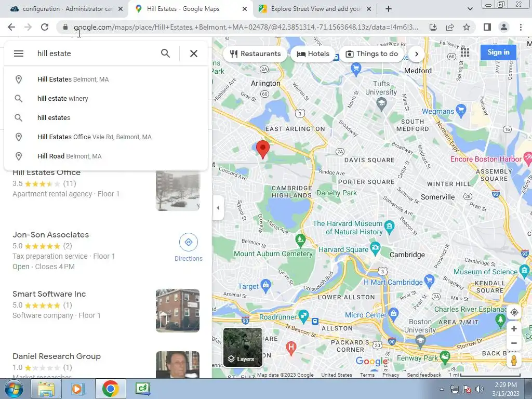Share this page from the address bar
This screenshot has width=532, height=399.
coord(450,27)
